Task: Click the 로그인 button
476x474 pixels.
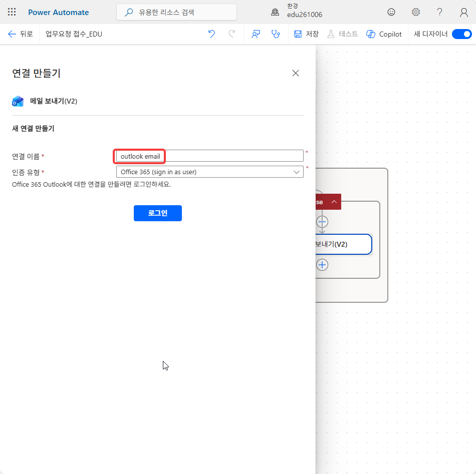Action: (157, 213)
